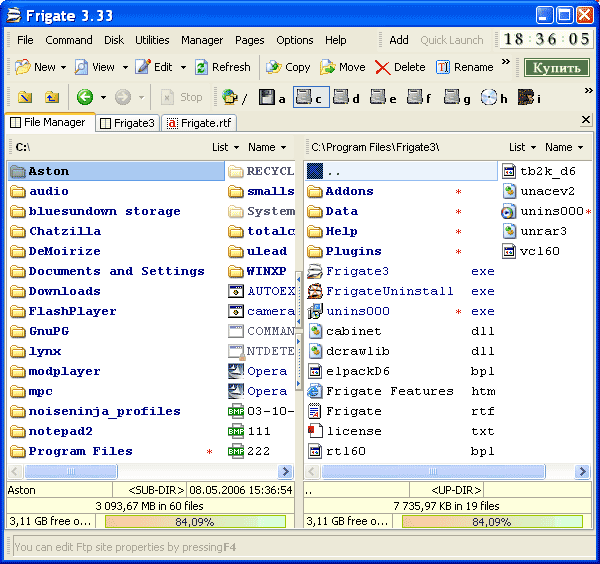Open the Disk menu
Screen dimensions: 600x564
[114, 40]
